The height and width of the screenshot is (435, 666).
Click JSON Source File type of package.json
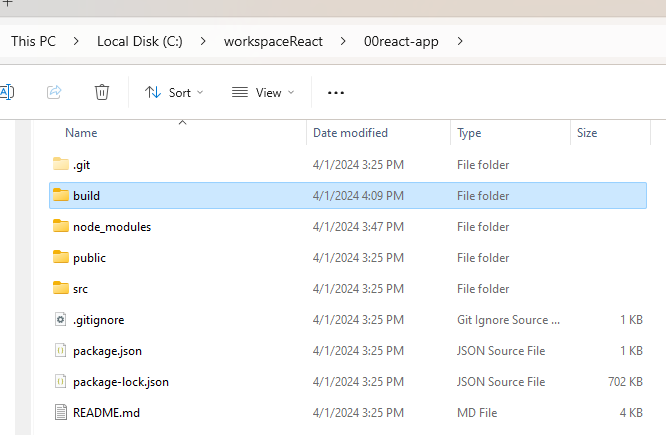(501, 351)
